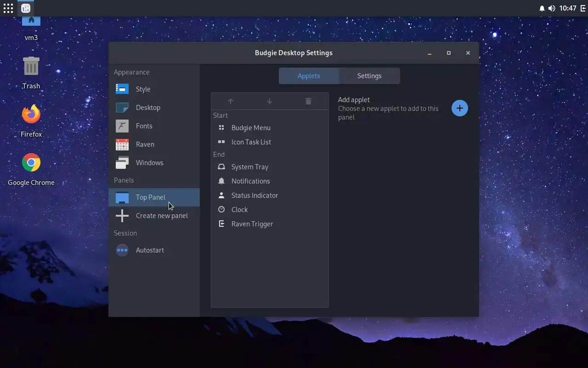
Task: Open the Desktop settings page
Action: coord(154,107)
